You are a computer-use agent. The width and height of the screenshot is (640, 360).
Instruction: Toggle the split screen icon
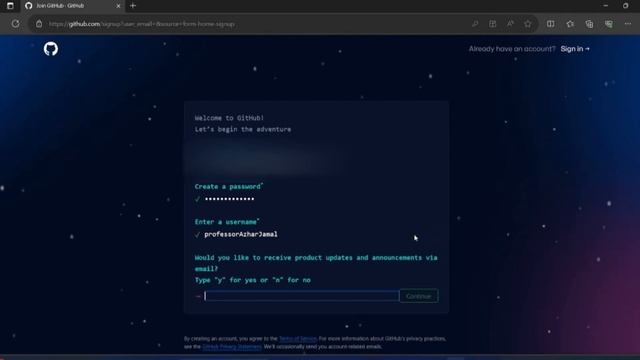click(x=551, y=24)
